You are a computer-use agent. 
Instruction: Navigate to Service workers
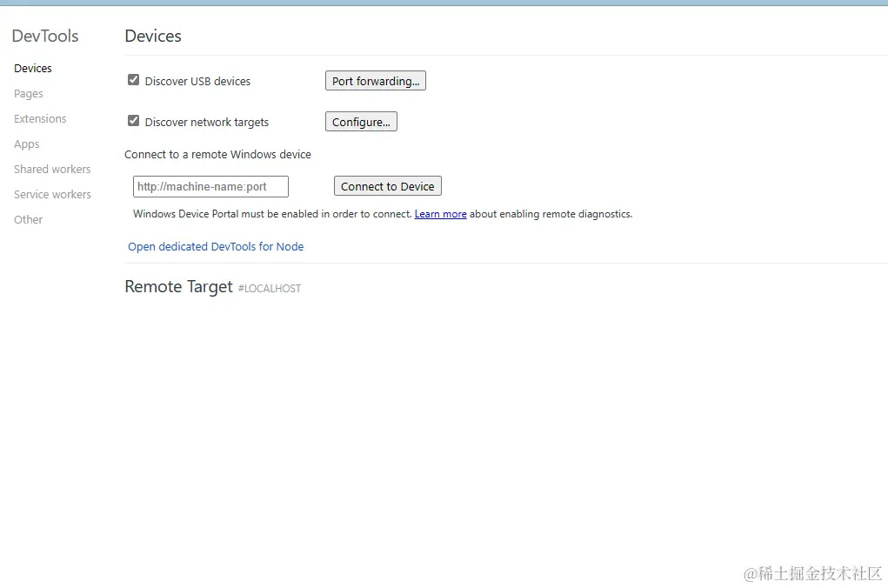[x=52, y=194]
